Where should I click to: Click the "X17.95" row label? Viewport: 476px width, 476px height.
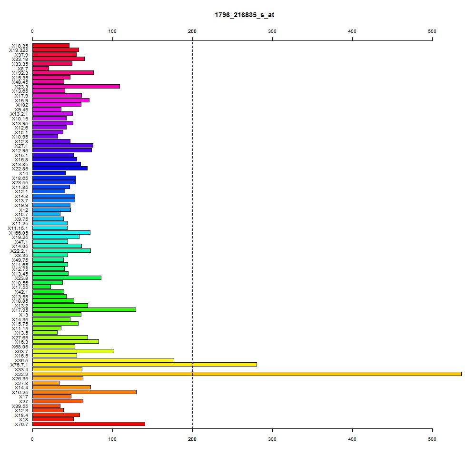pyautogui.click(x=20, y=310)
